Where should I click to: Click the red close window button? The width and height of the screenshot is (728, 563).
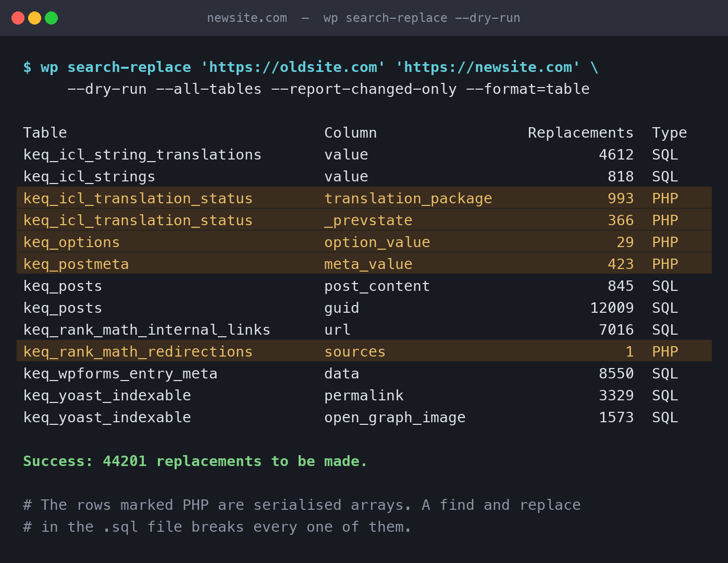[x=18, y=18]
